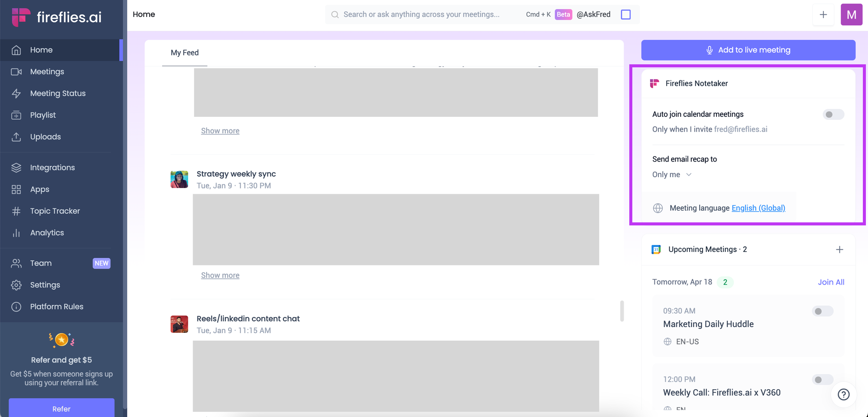The width and height of the screenshot is (868, 417).
Task: Enable notetaker for Weekly Call: Fireflies.ai x V360
Action: pyautogui.click(x=822, y=379)
